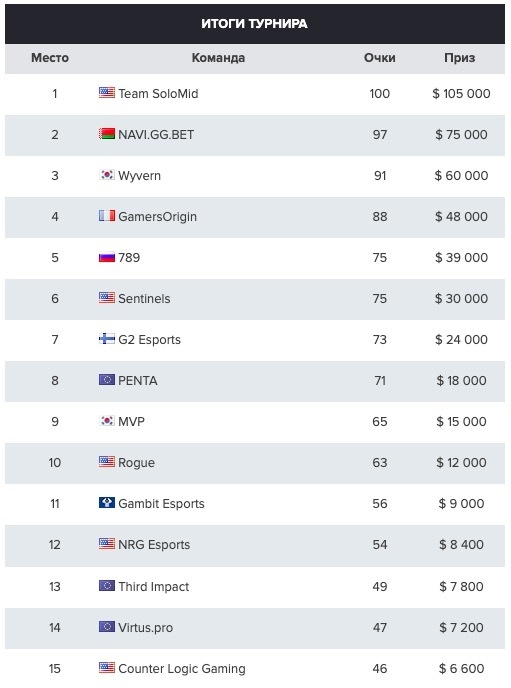Click the Russian flag beside 789

point(107,257)
